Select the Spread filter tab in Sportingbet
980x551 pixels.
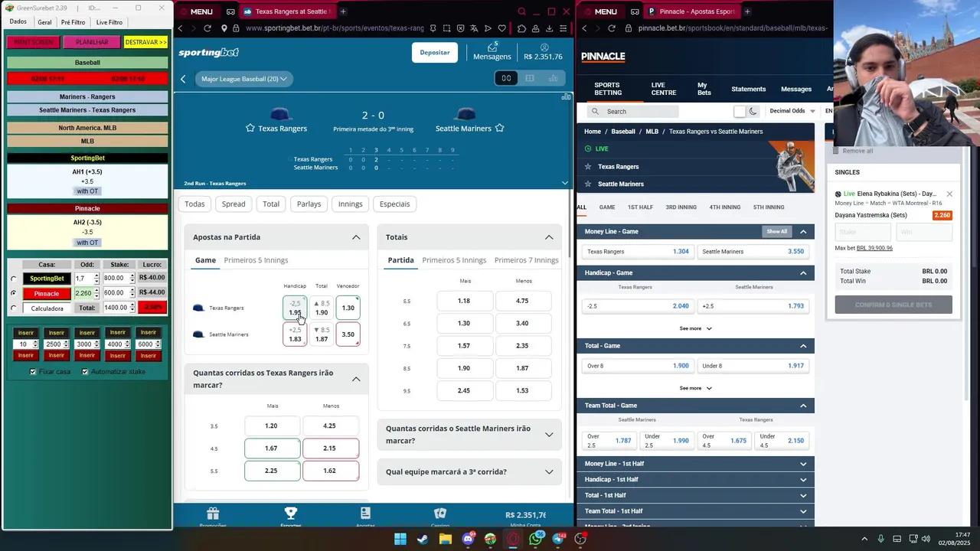pyautogui.click(x=234, y=204)
